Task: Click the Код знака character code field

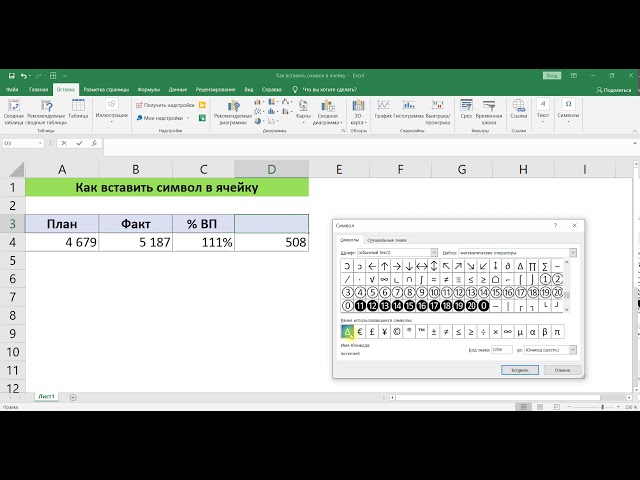Action: [x=502, y=350]
